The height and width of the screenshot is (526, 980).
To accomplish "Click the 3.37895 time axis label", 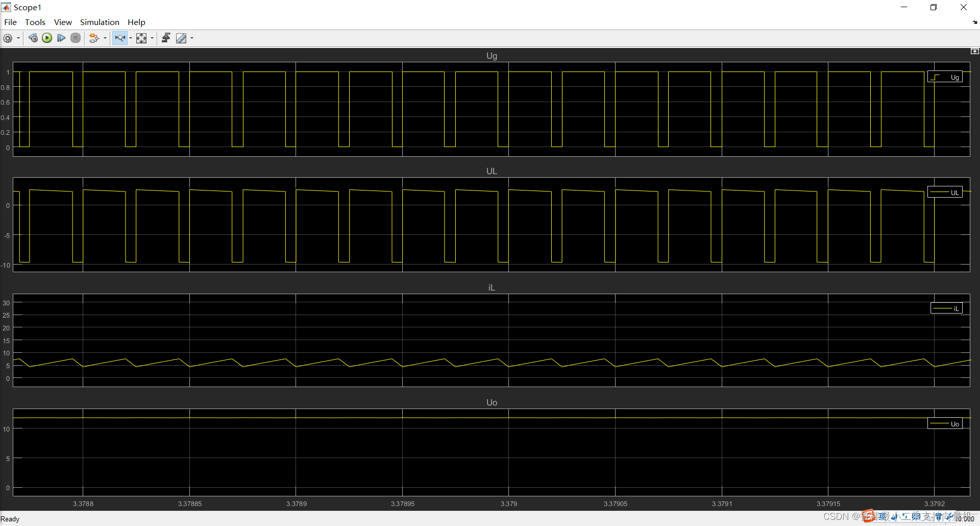I will (403, 504).
